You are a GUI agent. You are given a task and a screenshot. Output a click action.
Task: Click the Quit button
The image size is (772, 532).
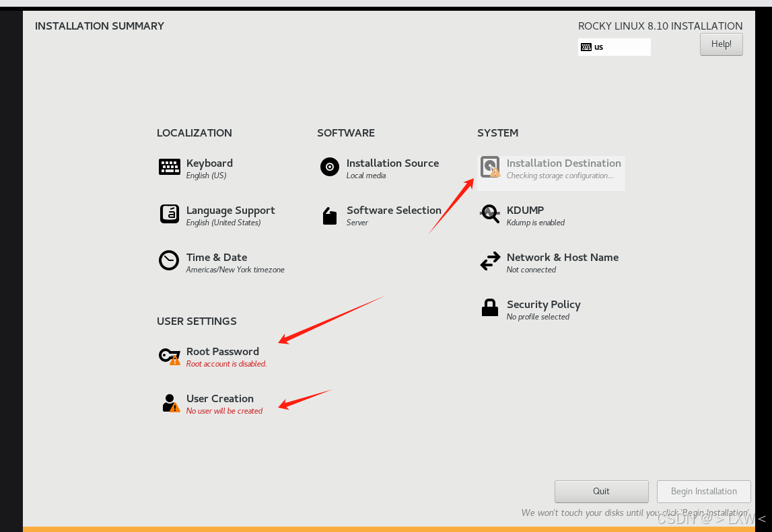pyautogui.click(x=601, y=491)
